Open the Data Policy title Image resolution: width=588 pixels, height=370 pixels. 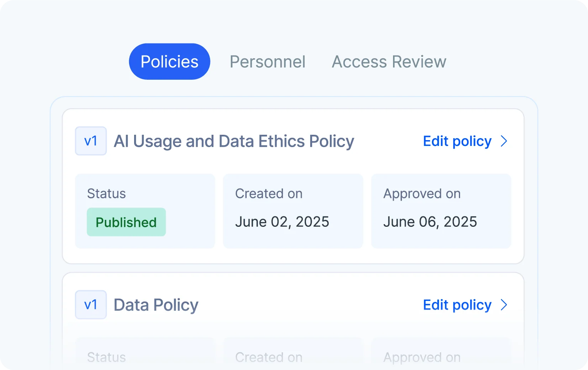coord(156,305)
